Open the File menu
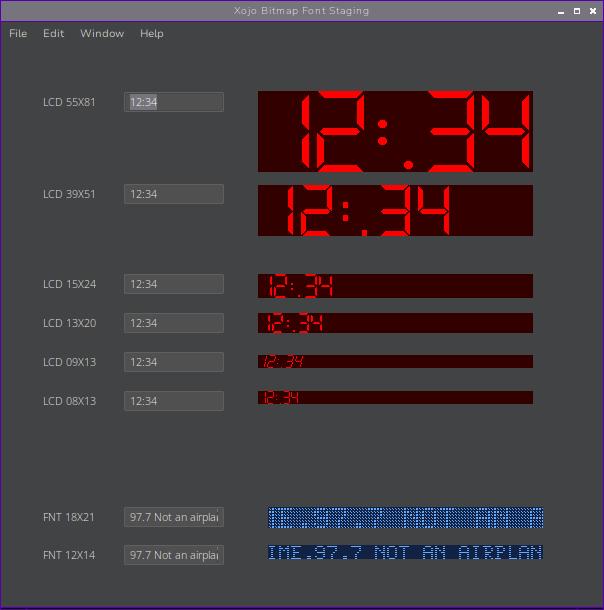The width and height of the screenshot is (604, 610). pos(18,33)
